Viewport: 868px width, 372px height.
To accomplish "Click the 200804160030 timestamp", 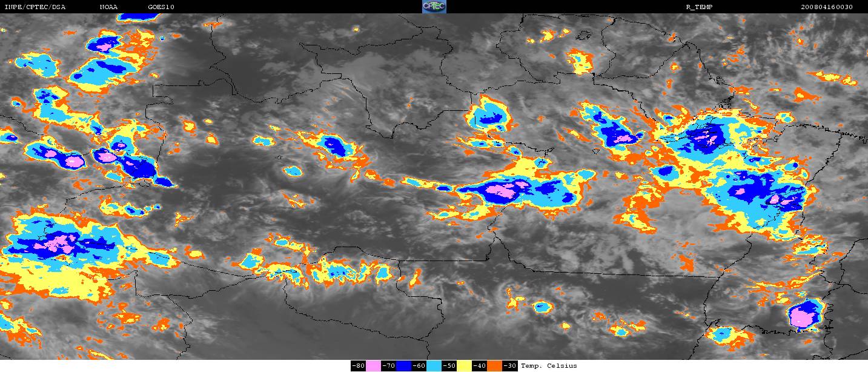I will [x=826, y=7].
